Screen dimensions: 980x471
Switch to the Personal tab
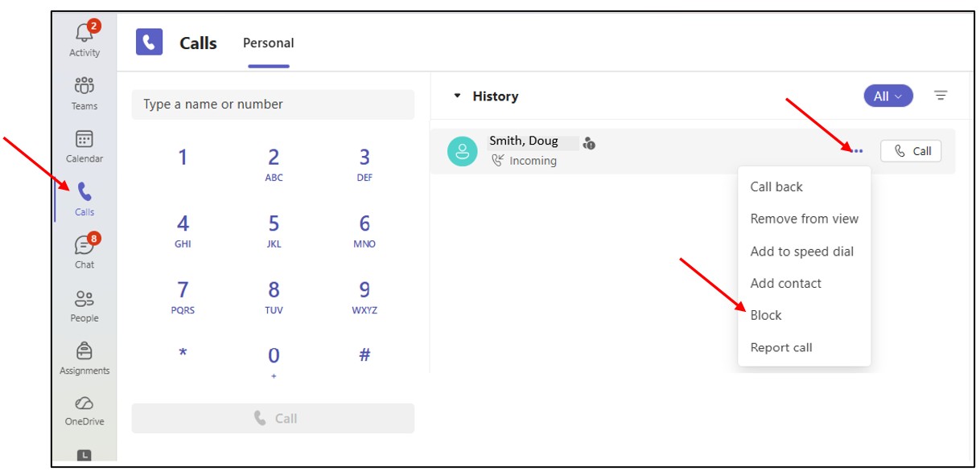tap(269, 43)
